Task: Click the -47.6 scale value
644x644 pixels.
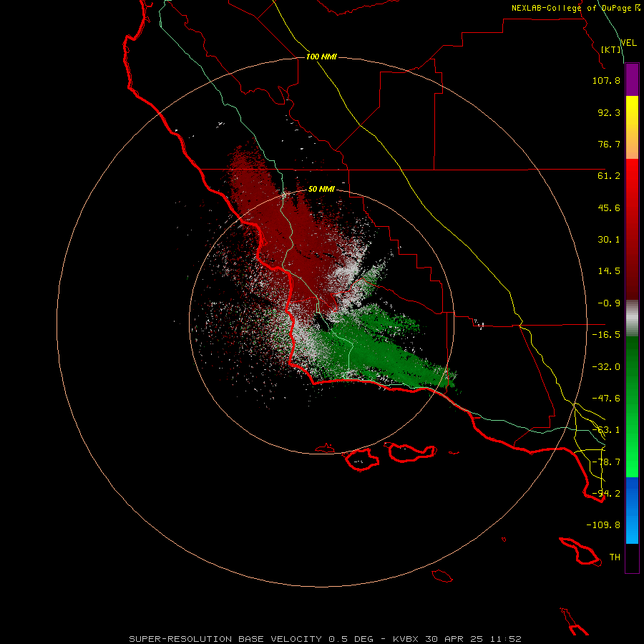Action: tap(606, 399)
